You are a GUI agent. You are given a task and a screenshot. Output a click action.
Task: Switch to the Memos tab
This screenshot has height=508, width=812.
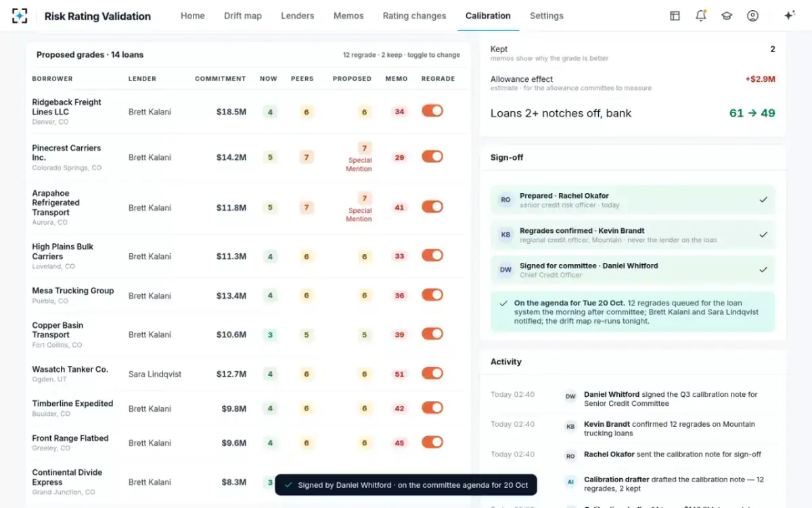coord(348,16)
